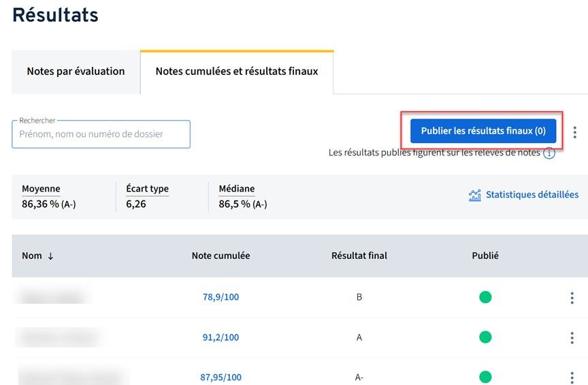Open row options for the 87,95/100 student
Image resolution: width=588 pixels, height=385 pixels.
click(572, 377)
